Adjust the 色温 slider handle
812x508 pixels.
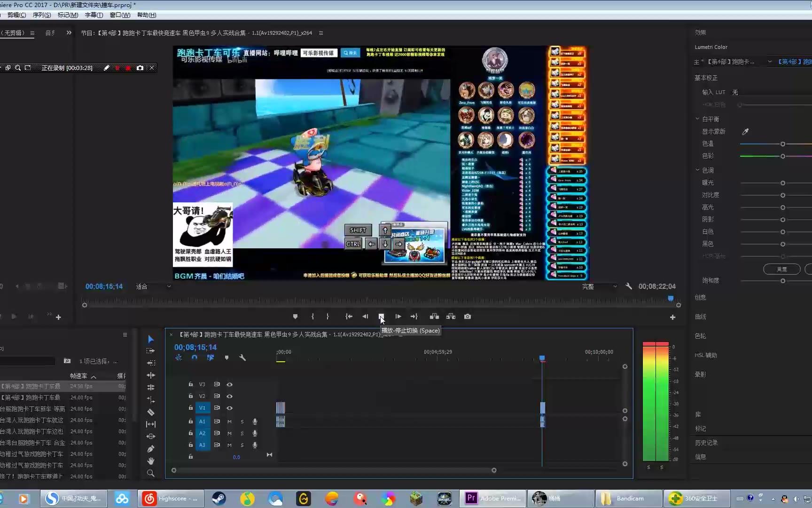pyautogui.click(x=783, y=144)
